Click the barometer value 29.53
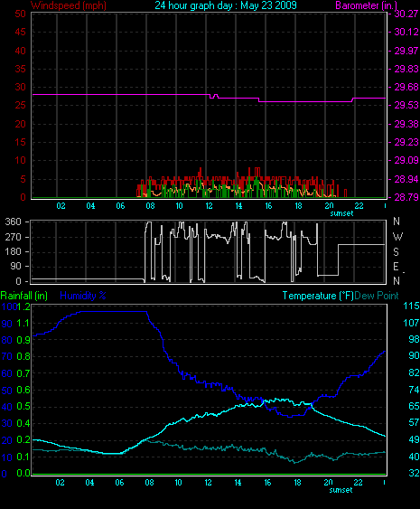The image size is (420, 509). pos(406,105)
